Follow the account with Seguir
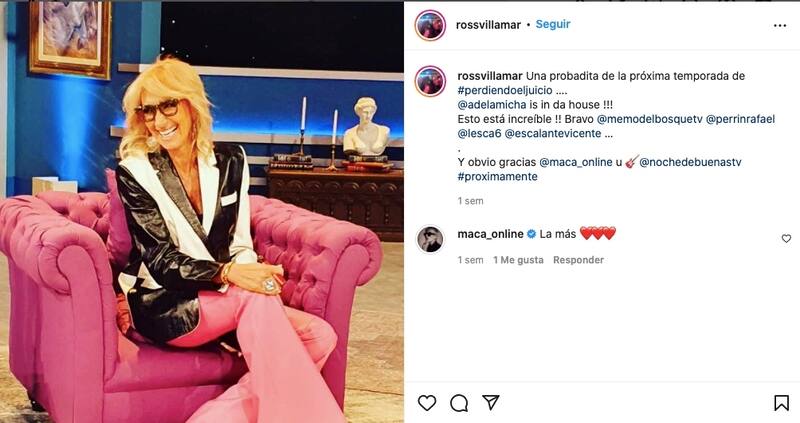800x423 pixels. click(x=553, y=24)
